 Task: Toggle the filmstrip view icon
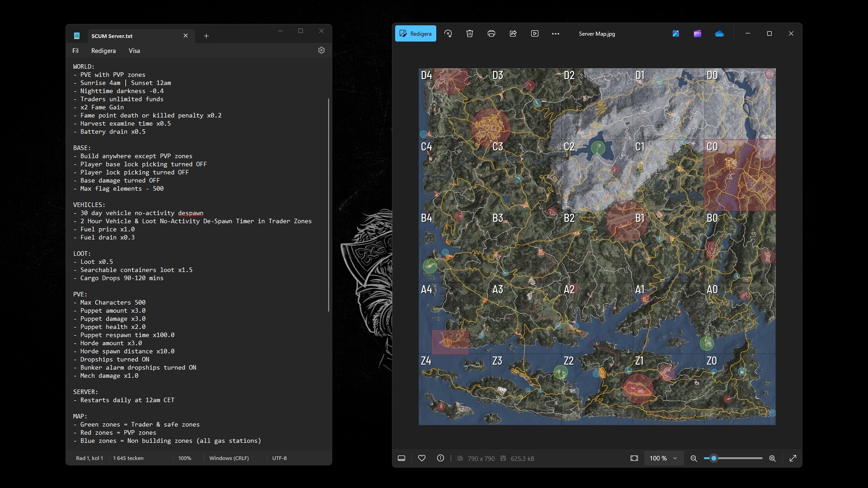tap(401, 458)
